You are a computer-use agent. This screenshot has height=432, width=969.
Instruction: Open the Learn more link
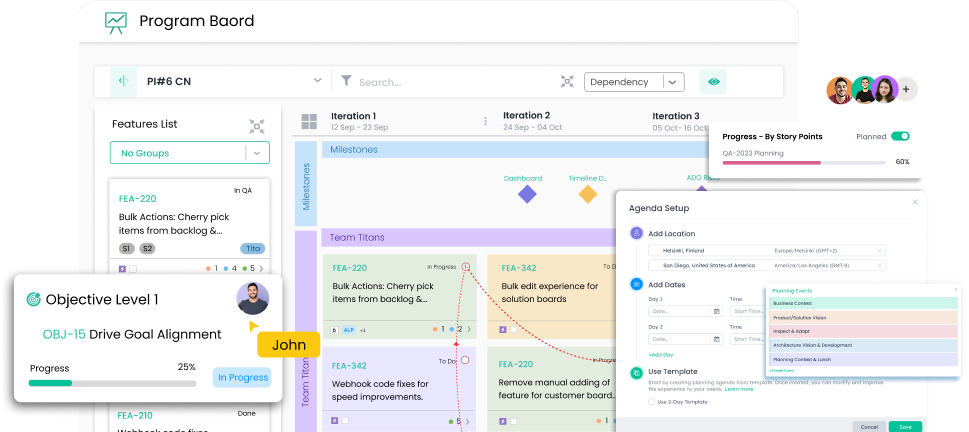point(739,389)
